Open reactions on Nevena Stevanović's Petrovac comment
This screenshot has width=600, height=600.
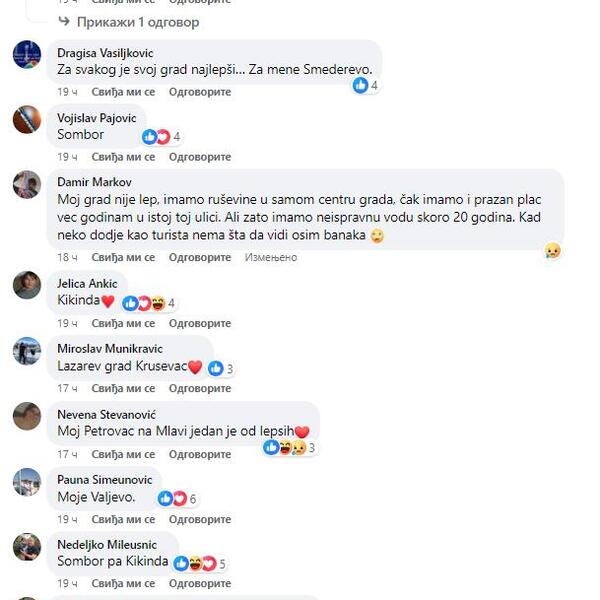click(289, 447)
